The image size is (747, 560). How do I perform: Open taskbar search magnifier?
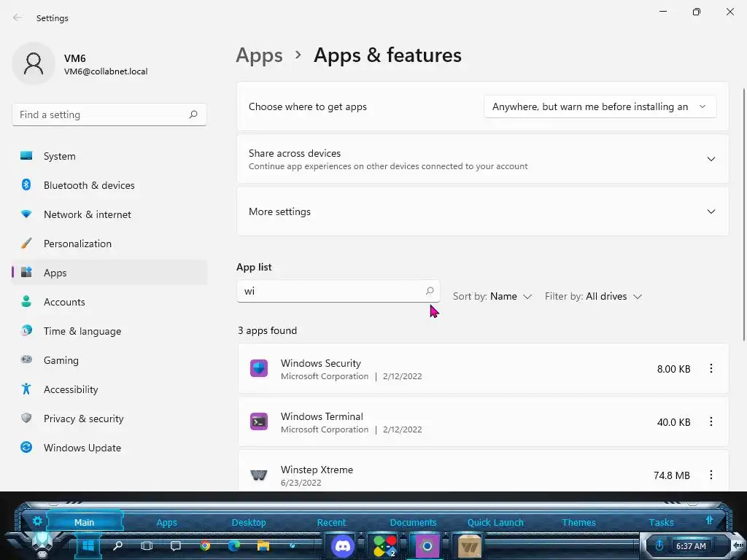pyautogui.click(x=117, y=545)
